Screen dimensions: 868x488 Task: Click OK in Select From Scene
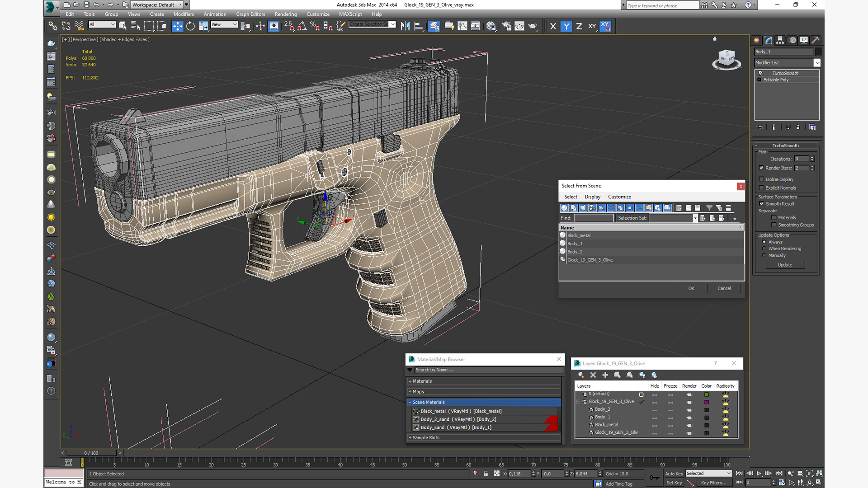[x=691, y=288]
